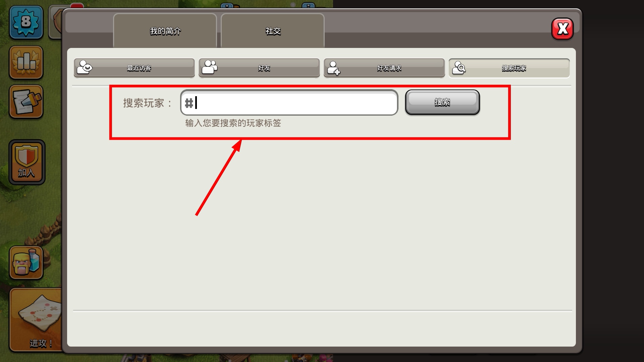The height and width of the screenshot is (362, 644).
Task: Click the people icon on 好友
Action: [210, 67]
